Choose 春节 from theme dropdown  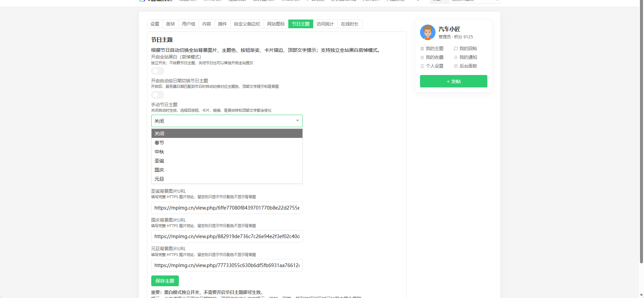point(227,143)
